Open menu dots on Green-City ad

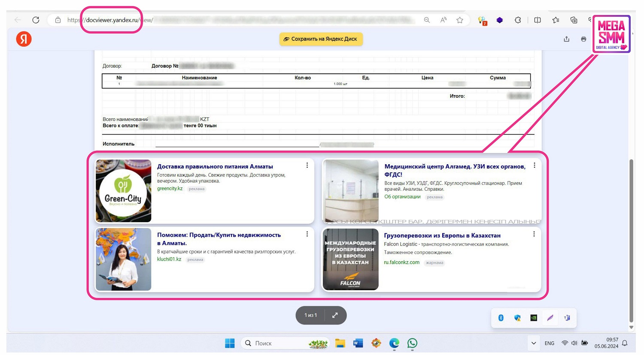(307, 165)
